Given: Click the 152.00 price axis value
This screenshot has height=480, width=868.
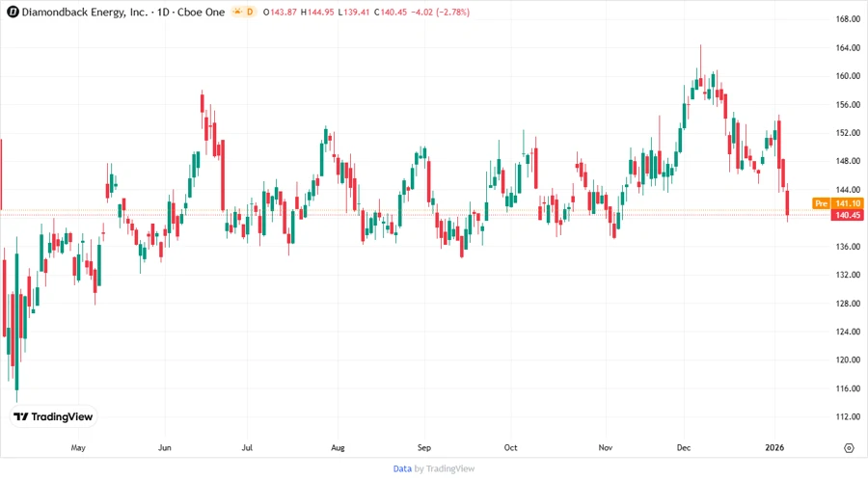Looking at the screenshot, I should (848, 133).
